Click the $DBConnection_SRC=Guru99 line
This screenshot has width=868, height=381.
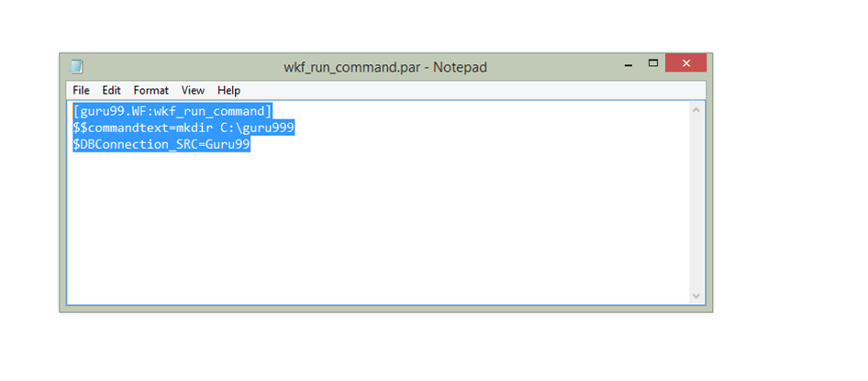coord(161,144)
